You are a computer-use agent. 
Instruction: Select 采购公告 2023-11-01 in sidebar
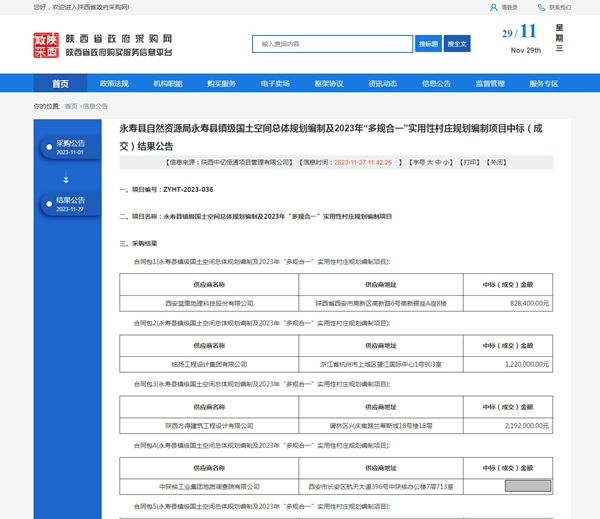pyautogui.click(x=70, y=147)
